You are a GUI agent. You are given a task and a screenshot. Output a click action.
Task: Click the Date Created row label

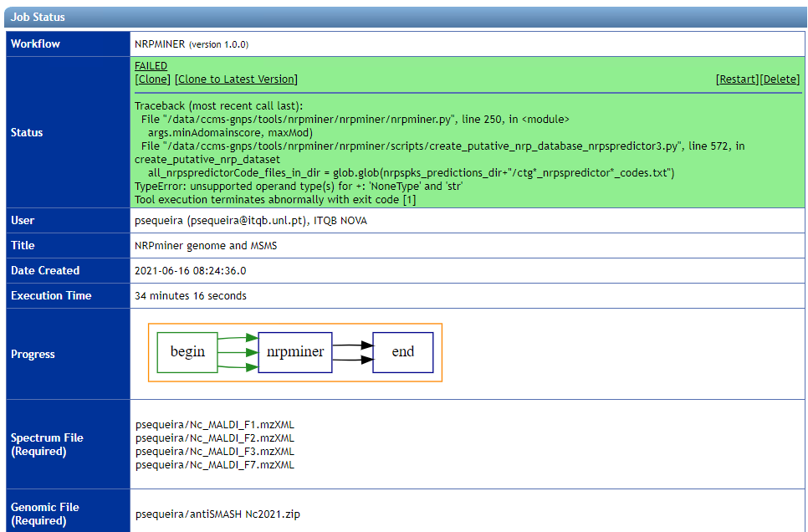click(x=45, y=271)
